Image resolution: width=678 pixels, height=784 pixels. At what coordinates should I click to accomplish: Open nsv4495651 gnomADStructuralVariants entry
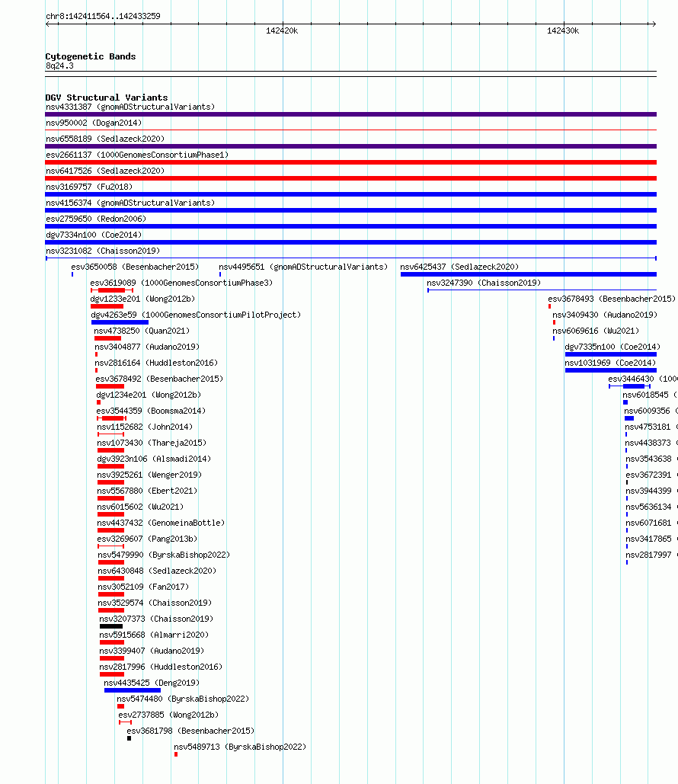303,267
